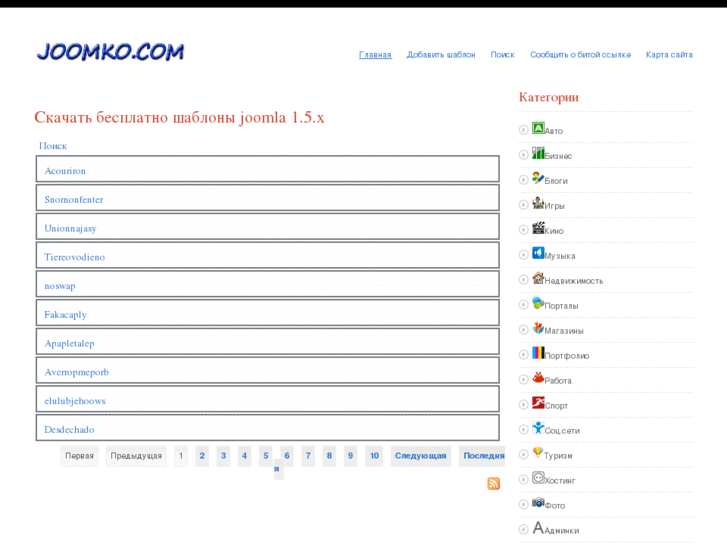Go to pagination page 3

[x=223, y=456]
